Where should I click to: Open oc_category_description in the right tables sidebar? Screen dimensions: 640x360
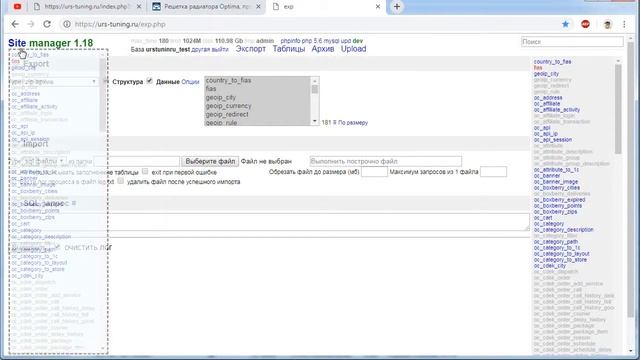(563, 230)
